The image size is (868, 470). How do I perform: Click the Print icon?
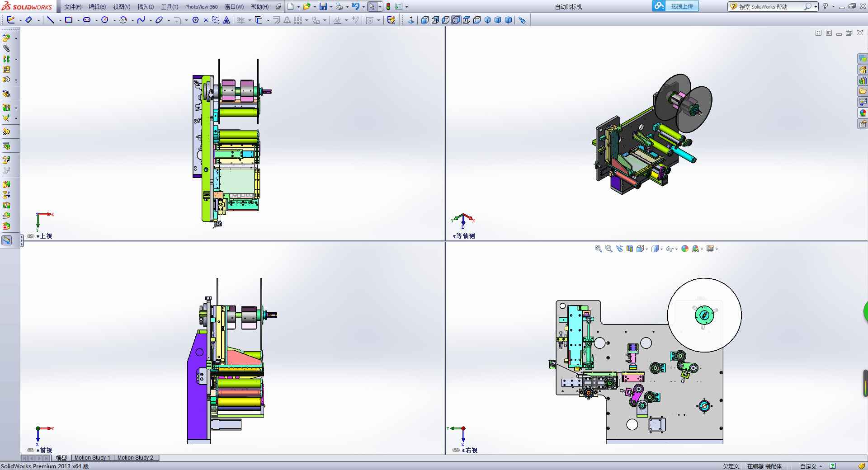(339, 6)
